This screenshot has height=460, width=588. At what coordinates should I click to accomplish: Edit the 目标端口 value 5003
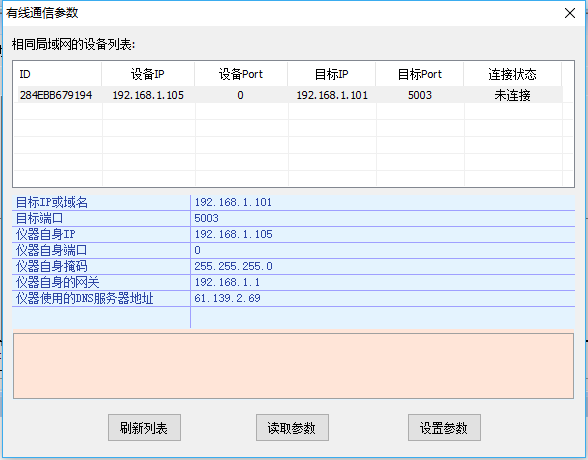(383, 218)
